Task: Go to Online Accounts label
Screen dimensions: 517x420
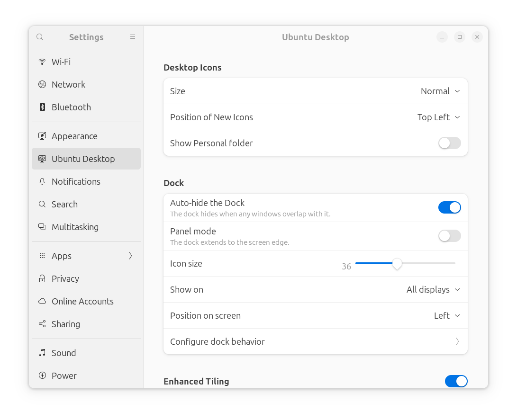Action: [x=82, y=302]
